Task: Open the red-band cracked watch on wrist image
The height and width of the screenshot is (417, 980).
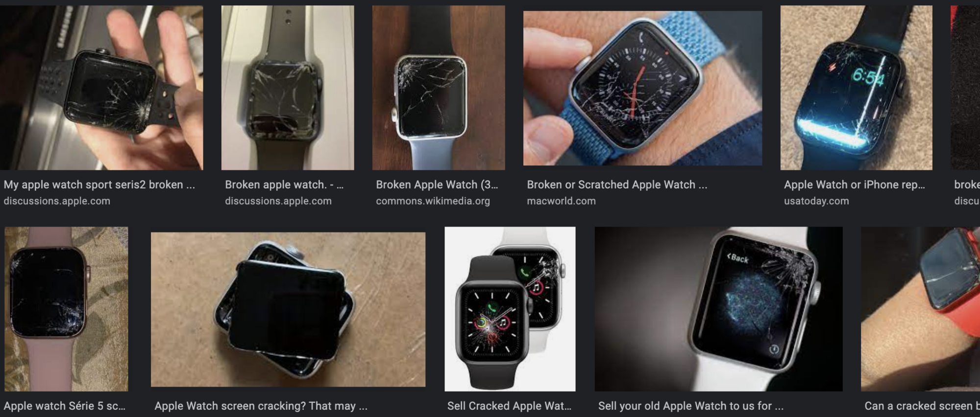Action: [x=920, y=309]
